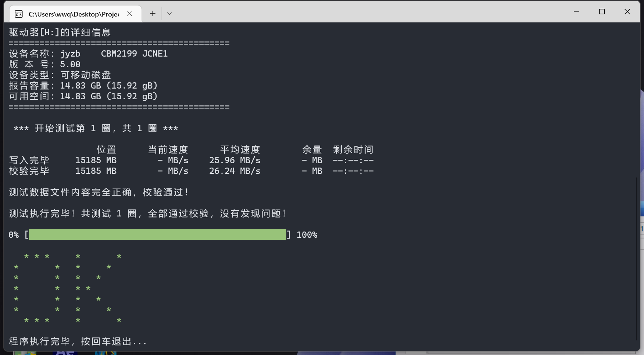Viewport: 644px width, 355px height.
Task: Click the vertical scrollbar of the terminal
Action: tap(637, 257)
